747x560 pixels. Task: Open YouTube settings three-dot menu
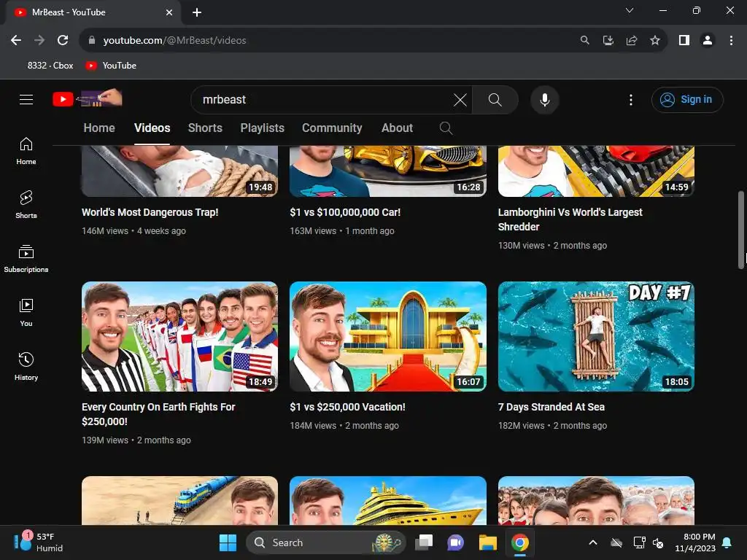point(631,100)
